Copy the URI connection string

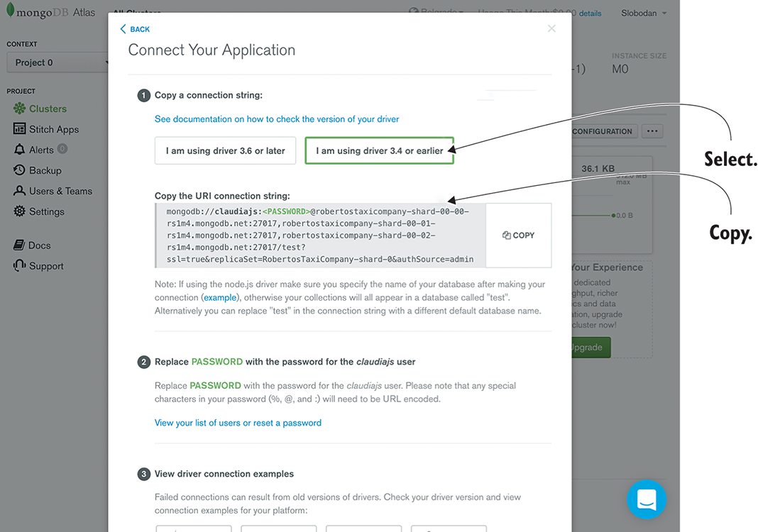[x=518, y=235]
